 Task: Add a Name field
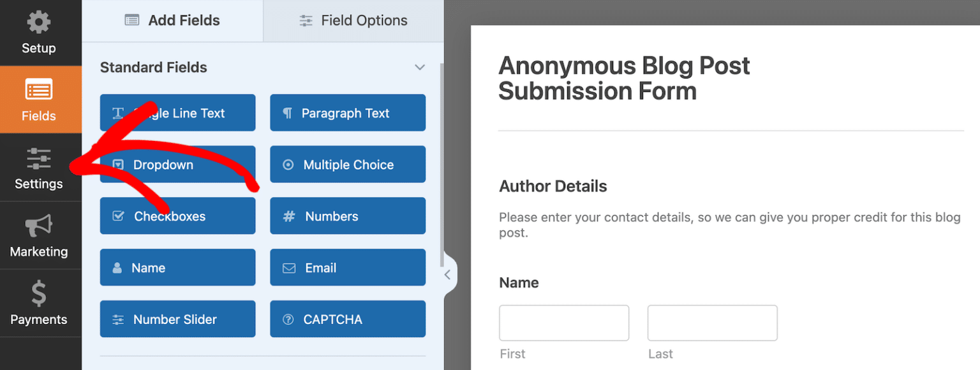[177, 268]
